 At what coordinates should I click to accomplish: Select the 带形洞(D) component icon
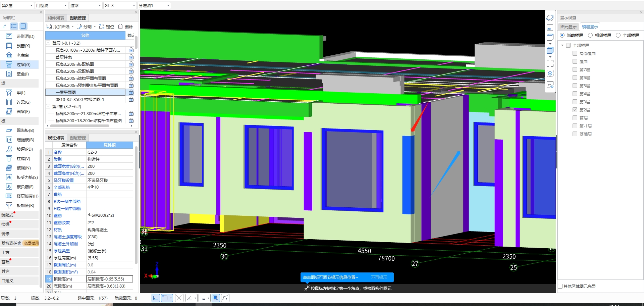[x=9, y=36]
